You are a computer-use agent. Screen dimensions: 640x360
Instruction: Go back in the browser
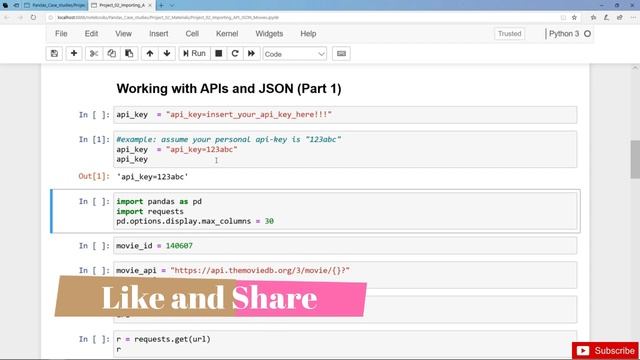click(x=6, y=18)
